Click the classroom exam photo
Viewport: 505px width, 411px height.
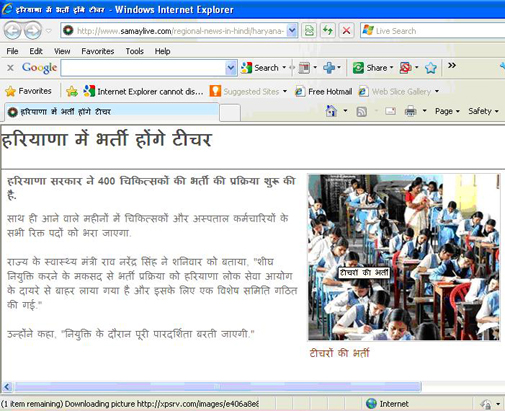404,257
